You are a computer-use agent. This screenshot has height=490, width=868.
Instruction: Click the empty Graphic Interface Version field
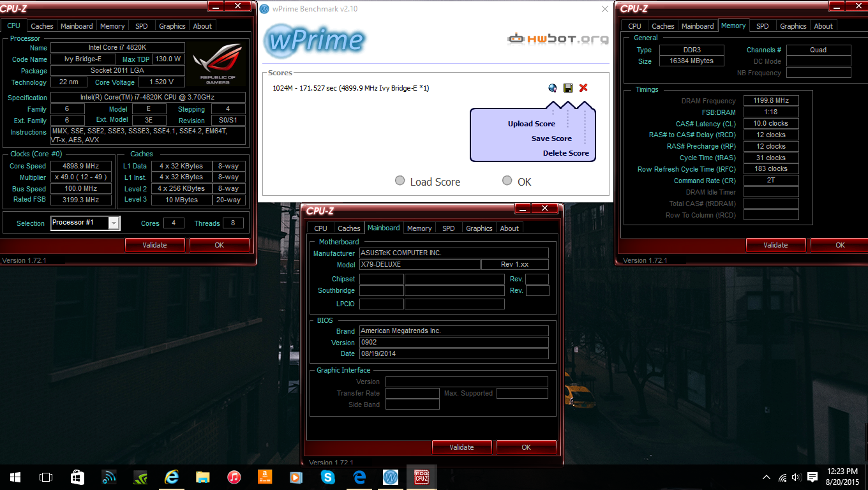pyautogui.click(x=467, y=382)
